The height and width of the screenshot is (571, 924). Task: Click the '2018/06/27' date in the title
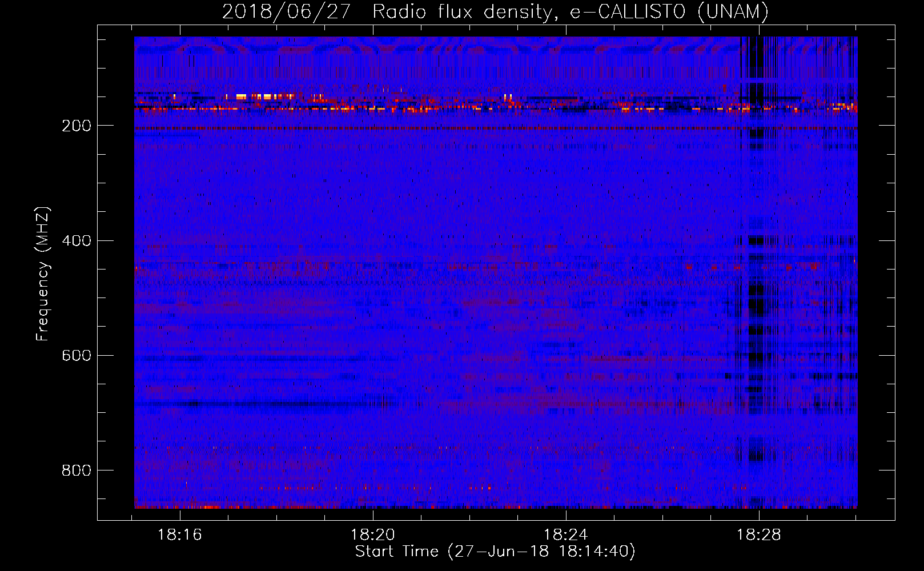click(286, 11)
